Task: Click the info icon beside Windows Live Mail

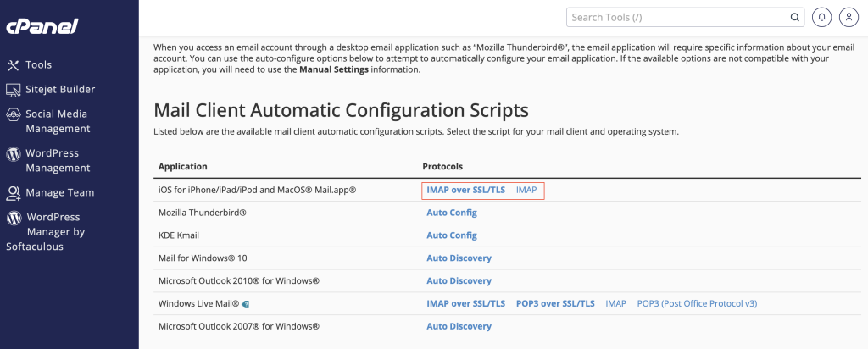Action: (x=245, y=304)
